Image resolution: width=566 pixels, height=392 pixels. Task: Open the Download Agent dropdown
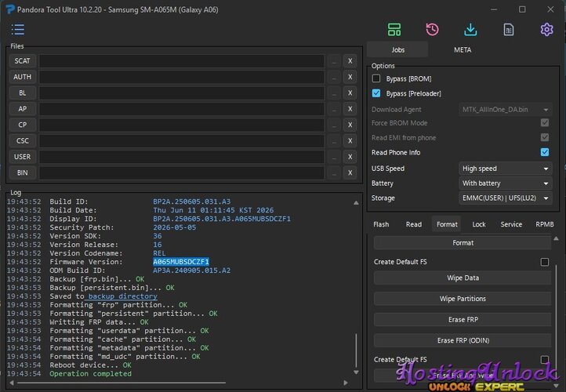tap(505, 110)
